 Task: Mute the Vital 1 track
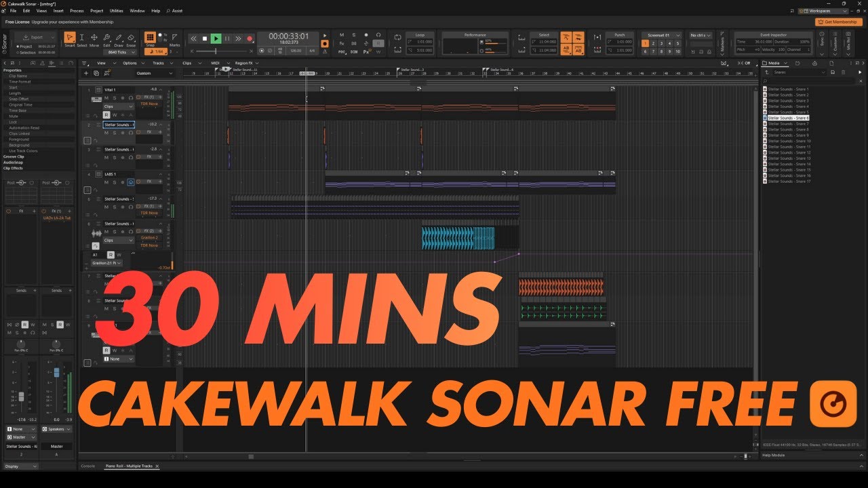[x=106, y=98]
